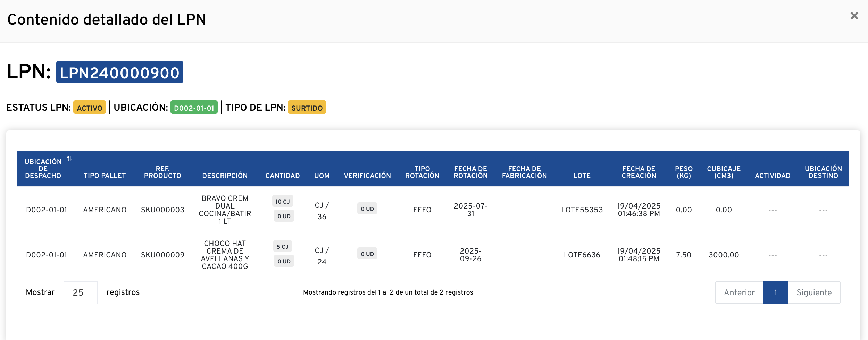Click the Tipo Pallet column header
The image size is (868, 340).
click(x=105, y=176)
